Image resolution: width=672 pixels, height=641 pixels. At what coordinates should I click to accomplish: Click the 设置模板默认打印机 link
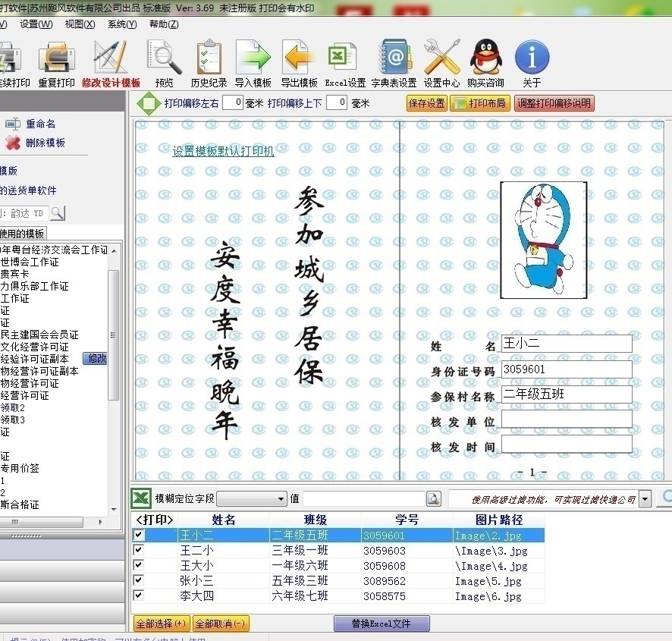(223, 149)
